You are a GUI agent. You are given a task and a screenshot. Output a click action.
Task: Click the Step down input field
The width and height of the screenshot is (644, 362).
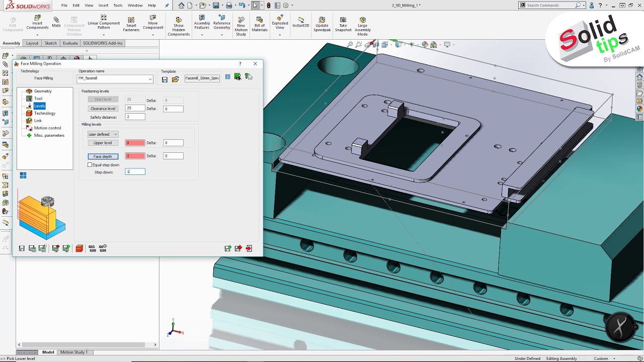pyautogui.click(x=135, y=172)
